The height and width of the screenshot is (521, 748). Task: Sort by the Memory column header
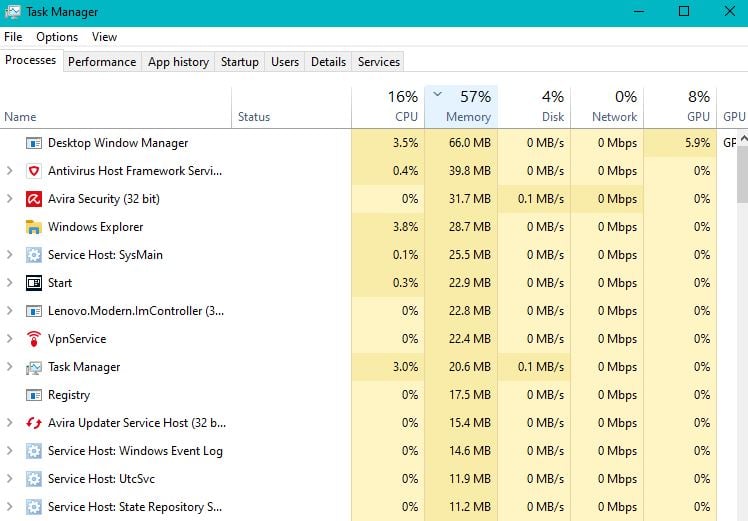[461, 107]
